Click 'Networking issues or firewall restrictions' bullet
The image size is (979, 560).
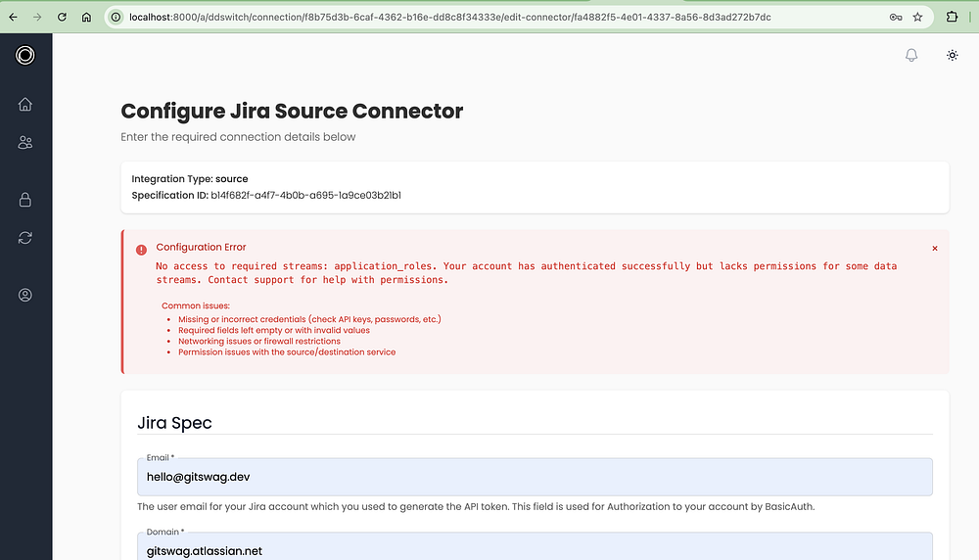tap(259, 341)
